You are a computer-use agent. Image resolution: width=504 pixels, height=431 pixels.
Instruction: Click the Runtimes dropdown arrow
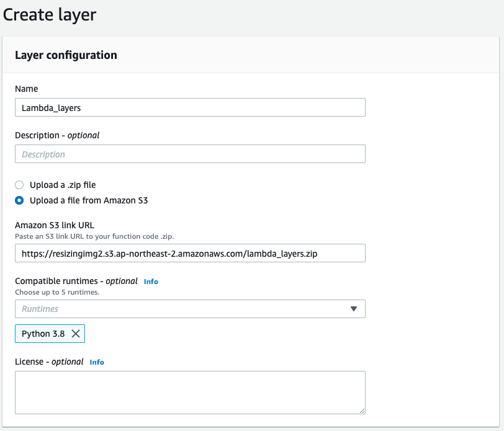tap(354, 309)
